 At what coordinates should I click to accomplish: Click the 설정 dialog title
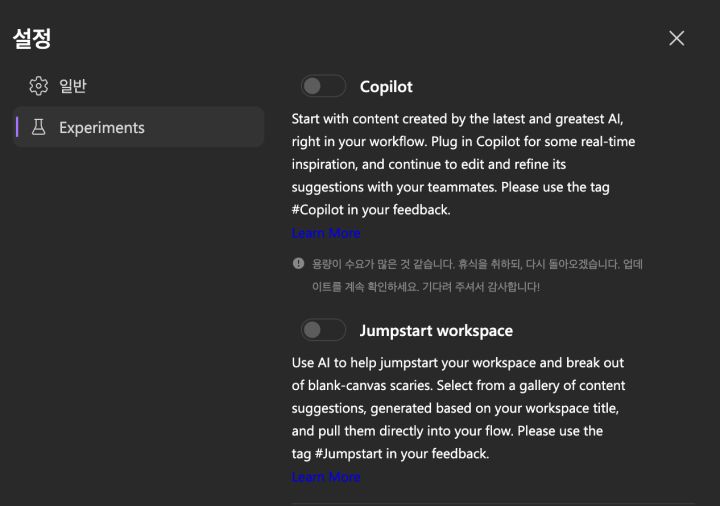click(x=32, y=38)
